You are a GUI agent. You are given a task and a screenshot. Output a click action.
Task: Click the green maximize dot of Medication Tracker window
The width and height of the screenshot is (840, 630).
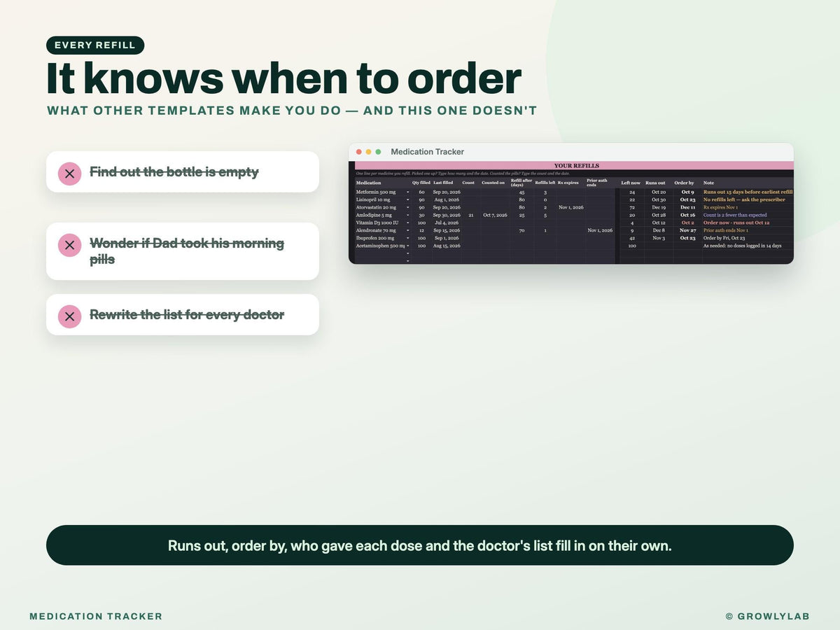pyautogui.click(x=379, y=152)
